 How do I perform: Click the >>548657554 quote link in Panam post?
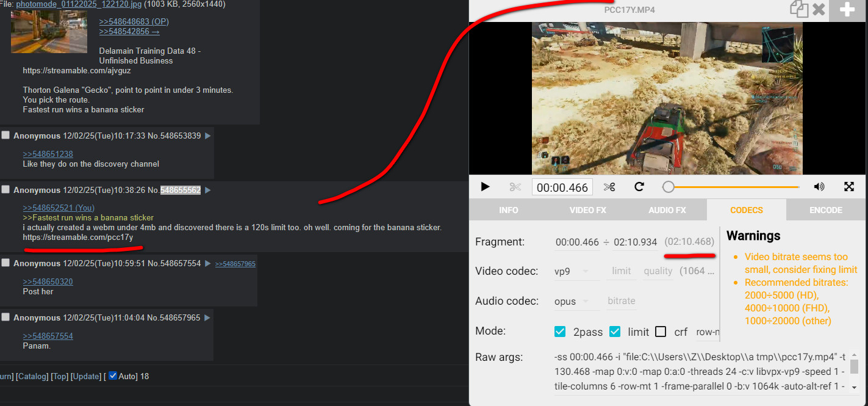[48, 336]
